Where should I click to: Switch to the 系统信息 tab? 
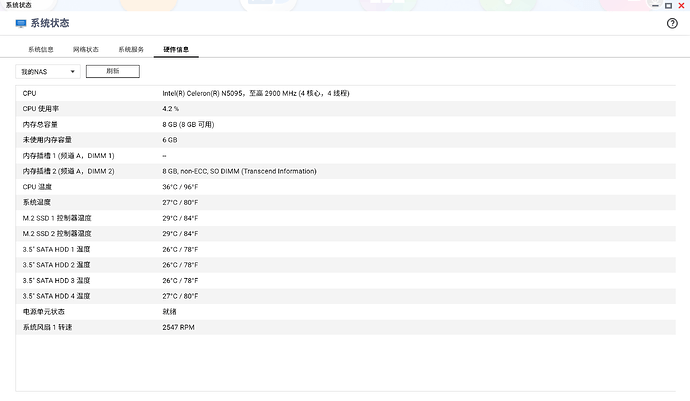41,49
